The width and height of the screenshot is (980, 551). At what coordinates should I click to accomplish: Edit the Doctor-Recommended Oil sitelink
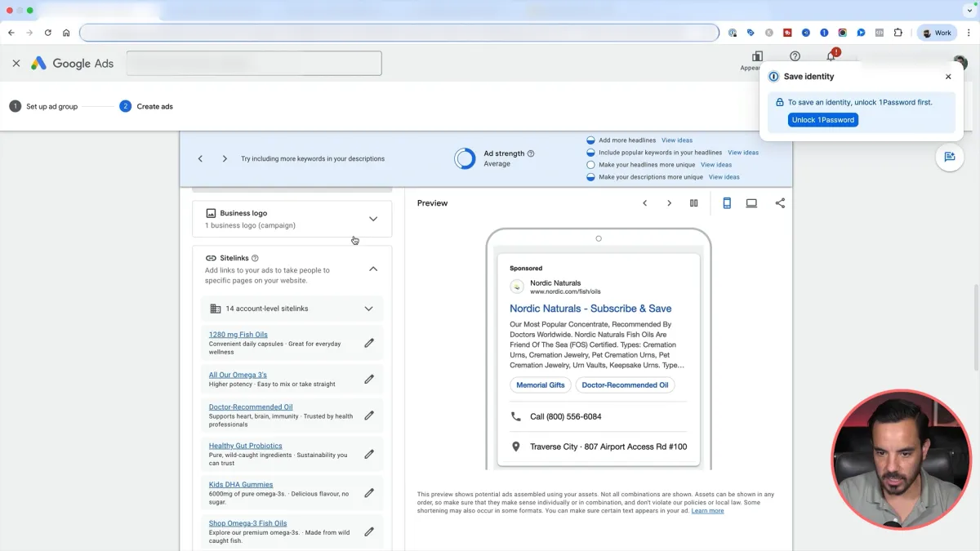pyautogui.click(x=369, y=415)
